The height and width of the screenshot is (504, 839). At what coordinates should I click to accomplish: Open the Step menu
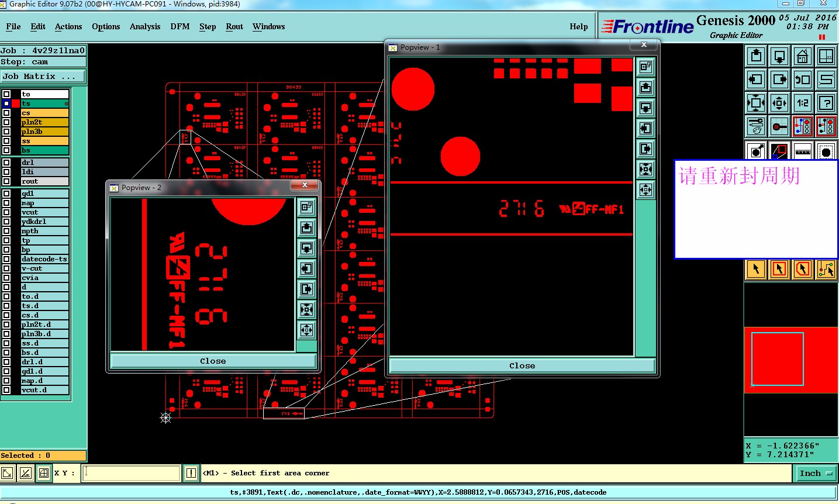point(208,26)
